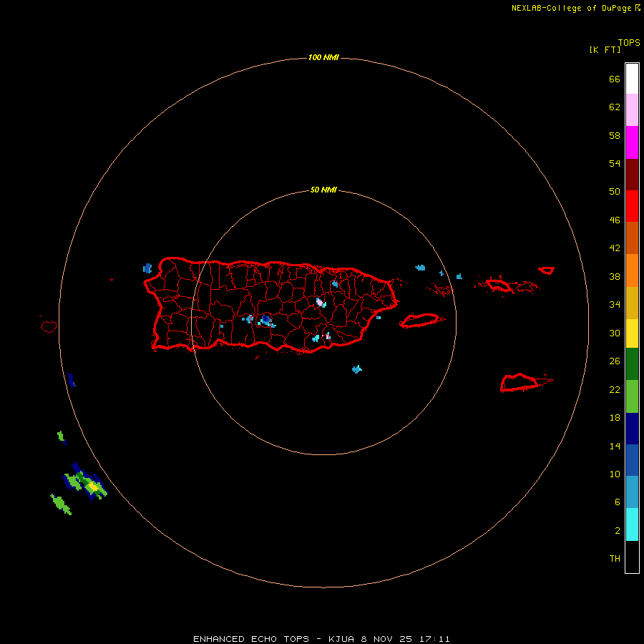The height and width of the screenshot is (644, 644).
Task: Click the yellow 34 kft legend swatch
Action: click(632, 333)
